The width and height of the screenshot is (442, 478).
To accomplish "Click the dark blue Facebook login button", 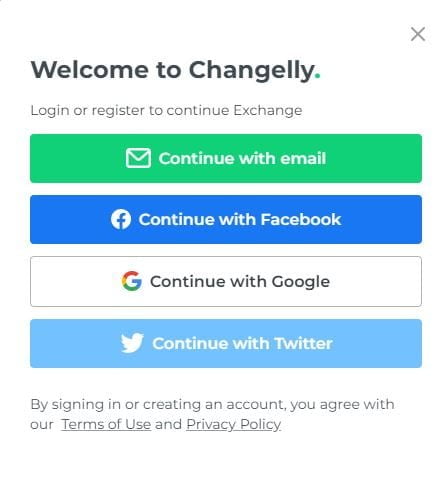I will click(226, 220).
